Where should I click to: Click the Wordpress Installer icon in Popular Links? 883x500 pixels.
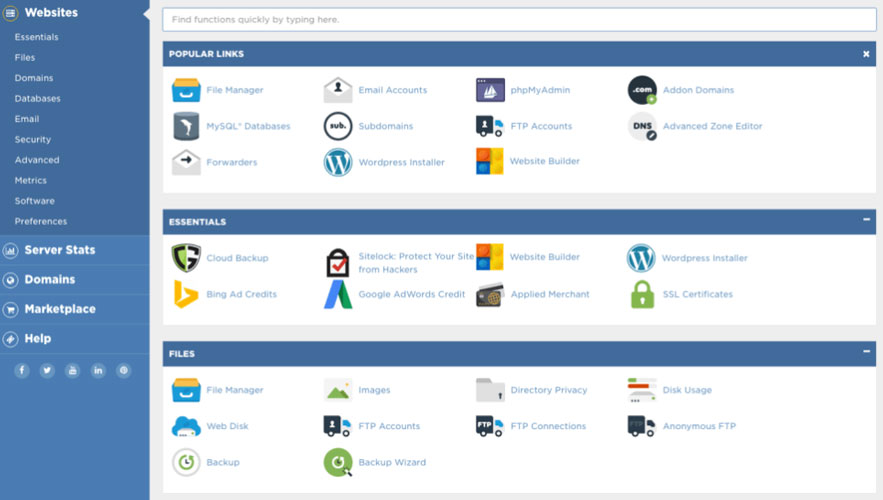pos(338,162)
